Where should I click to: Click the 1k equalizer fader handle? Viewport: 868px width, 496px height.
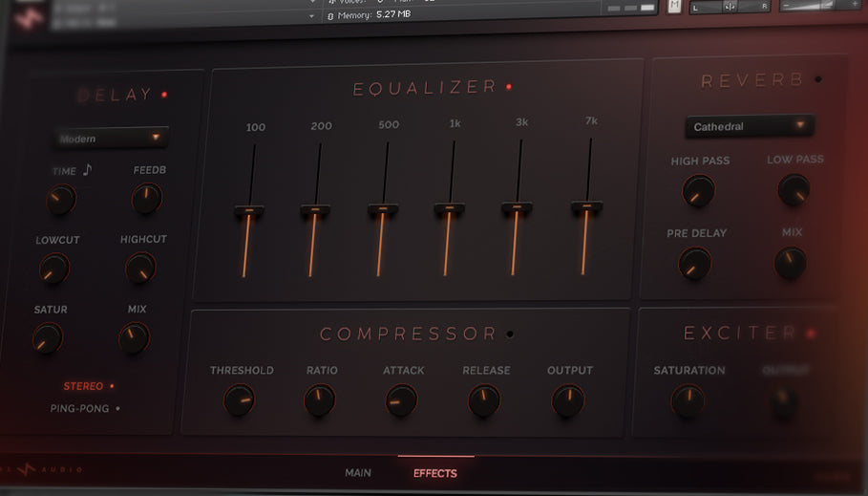click(x=450, y=208)
